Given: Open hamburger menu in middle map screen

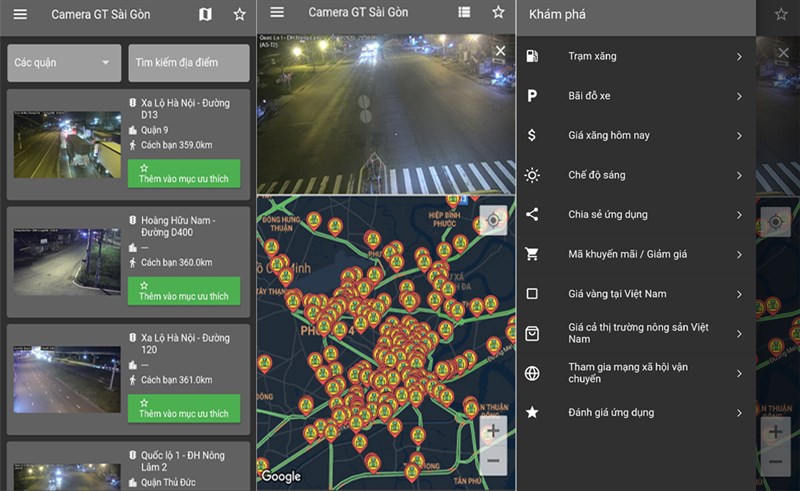Looking at the screenshot, I should (x=277, y=12).
